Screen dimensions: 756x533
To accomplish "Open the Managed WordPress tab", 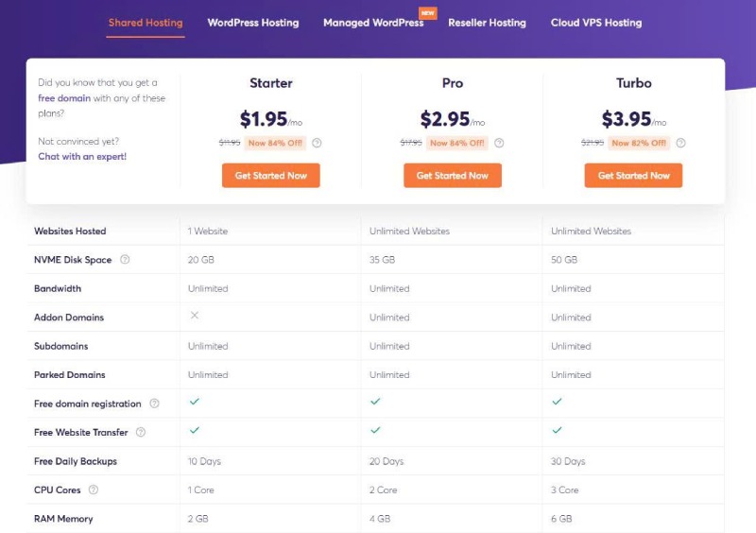I will [373, 23].
